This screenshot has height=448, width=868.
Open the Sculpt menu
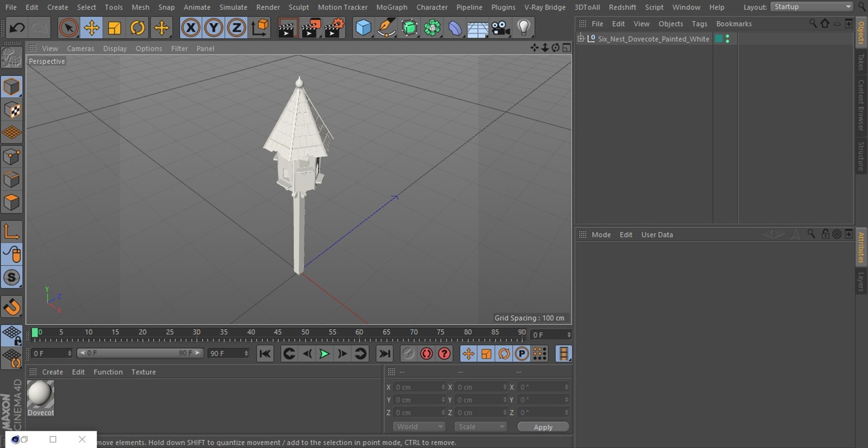[299, 7]
